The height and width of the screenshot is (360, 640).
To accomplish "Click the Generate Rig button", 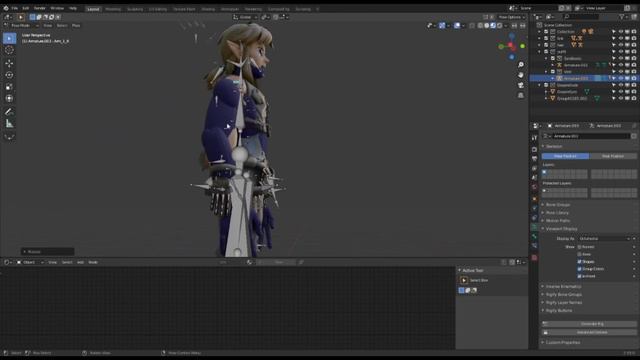I will pyautogui.click(x=589, y=324).
